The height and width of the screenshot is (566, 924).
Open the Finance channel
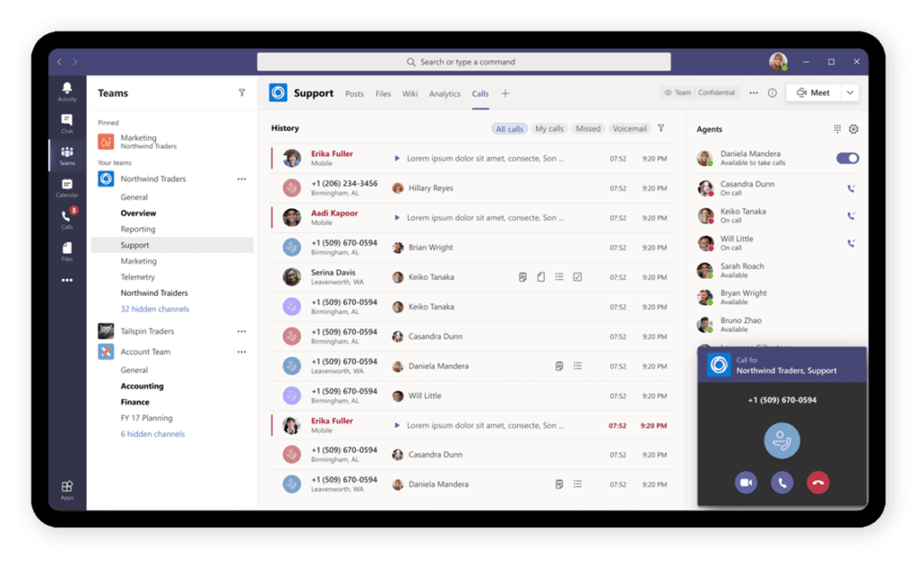(x=135, y=402)
